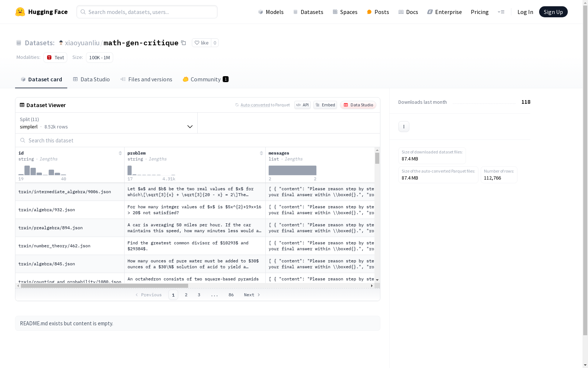Click the table scroll-right arrow
The height and width of the screenshot is (368, 588).
tap(372, 286)
